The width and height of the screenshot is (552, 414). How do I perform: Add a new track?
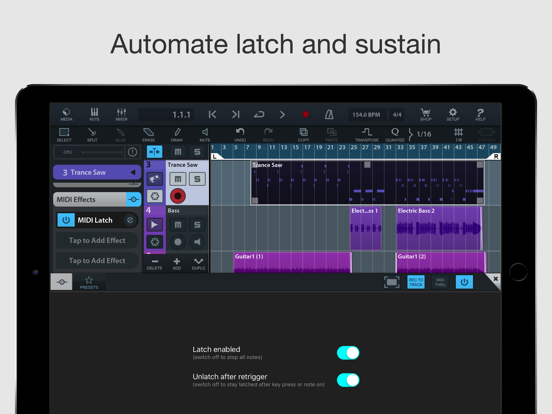click(x=177, y=263)
